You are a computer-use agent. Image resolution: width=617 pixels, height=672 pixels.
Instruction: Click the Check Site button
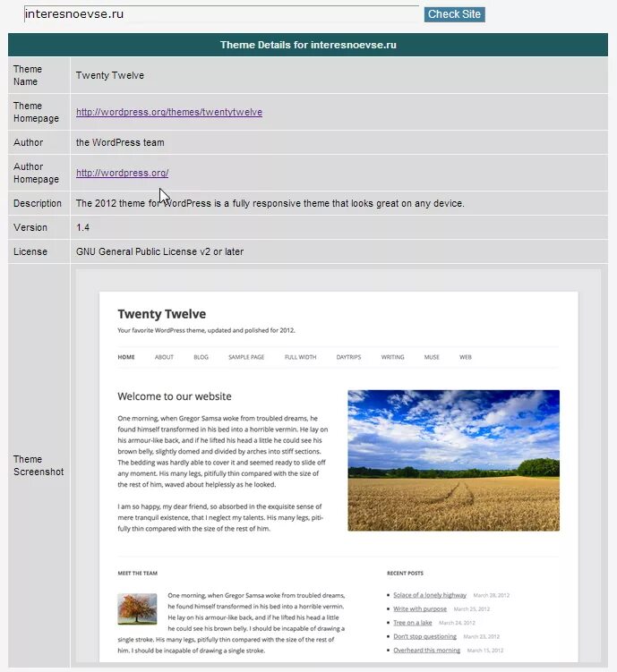pyautogui.click(x=455, y=14)
